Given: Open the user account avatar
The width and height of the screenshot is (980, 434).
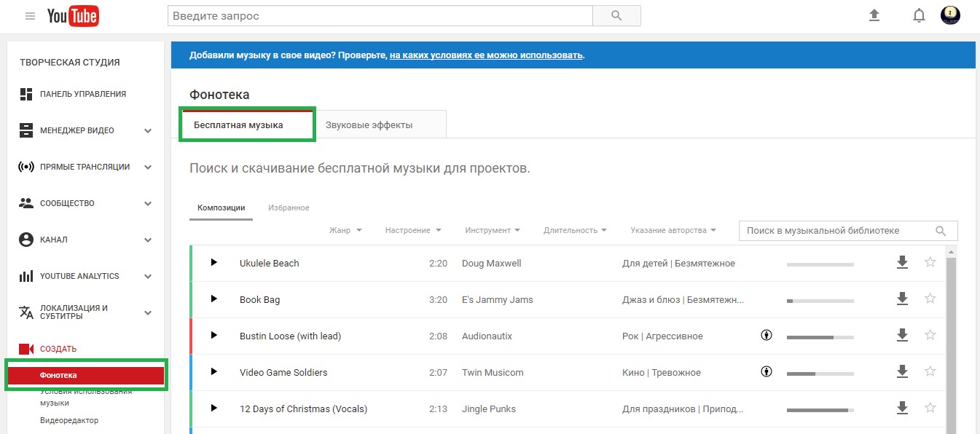Looking at the screenshot, I should tap(950, 16).
